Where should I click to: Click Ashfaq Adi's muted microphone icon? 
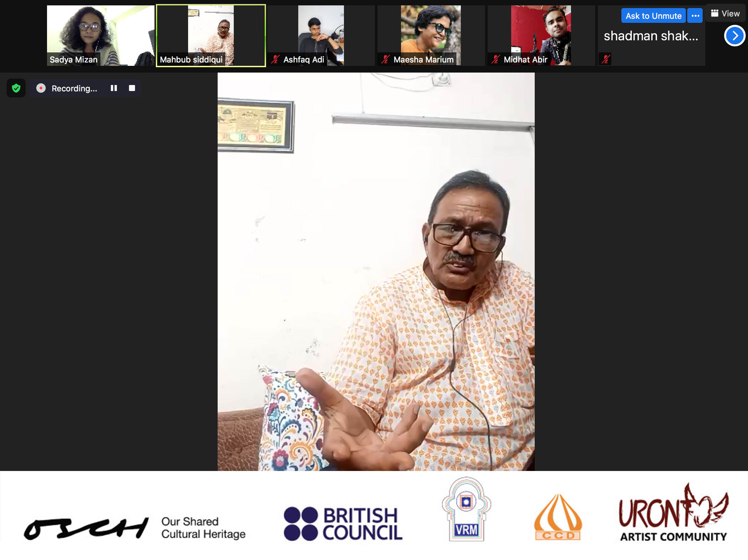[275, 59]
